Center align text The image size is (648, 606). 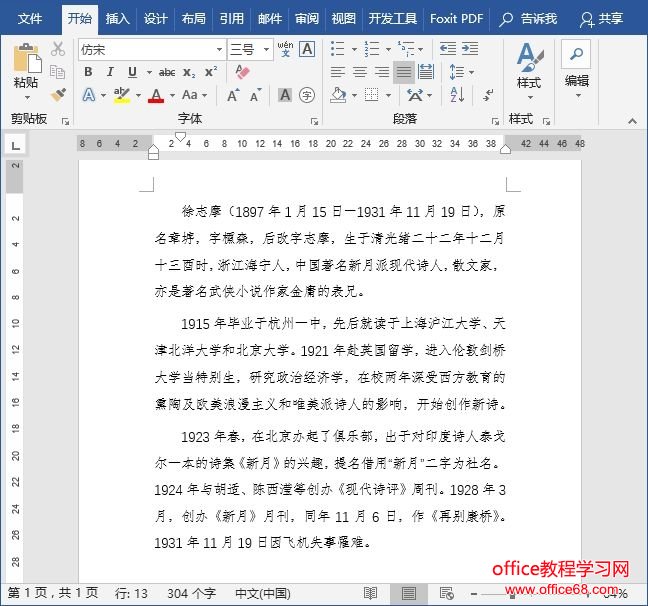pos(360,72)
